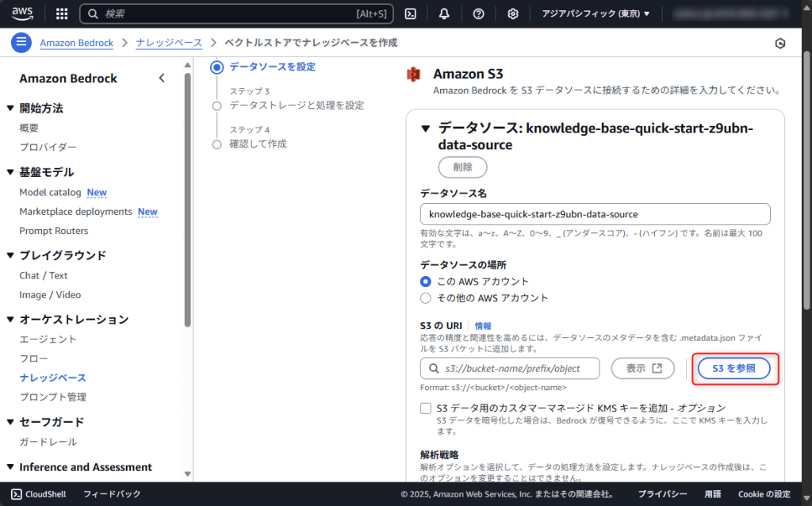Open プロンプト管理 in the sidebar

click(x=53, y=397)
